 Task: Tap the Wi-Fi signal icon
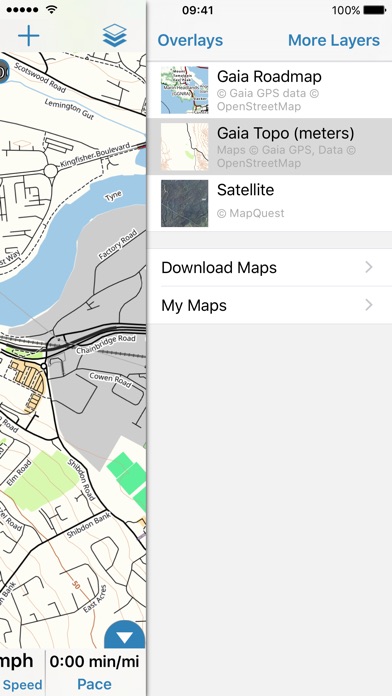pos(52,9)
